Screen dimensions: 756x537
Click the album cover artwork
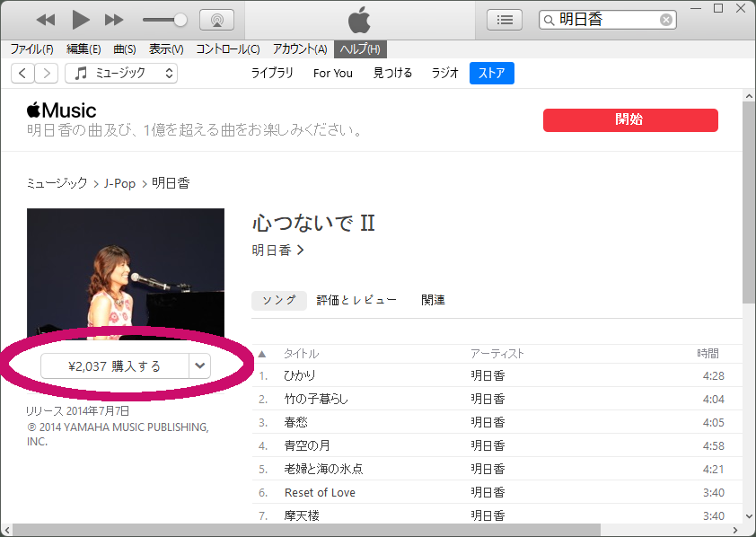tap(126, 274)
